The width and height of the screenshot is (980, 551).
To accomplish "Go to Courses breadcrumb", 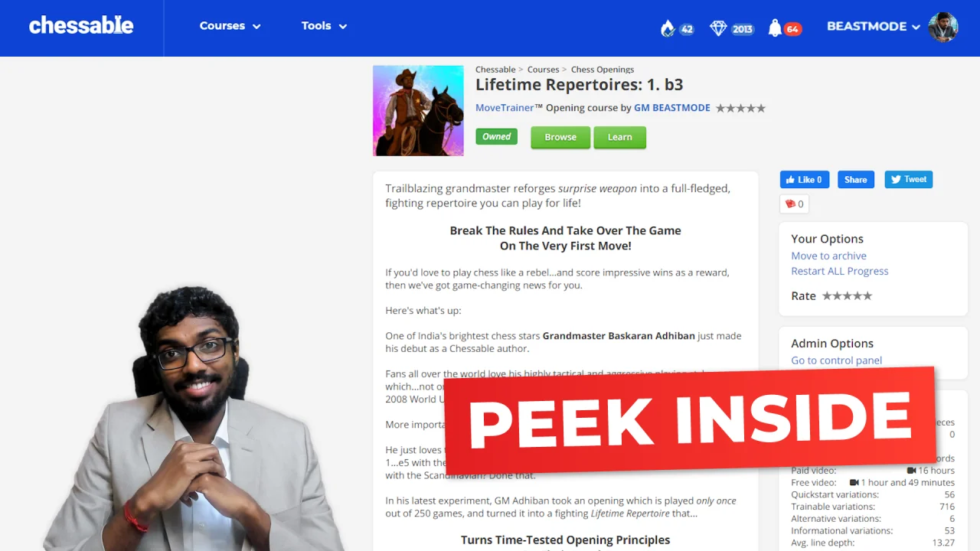I will pos(543,70).
